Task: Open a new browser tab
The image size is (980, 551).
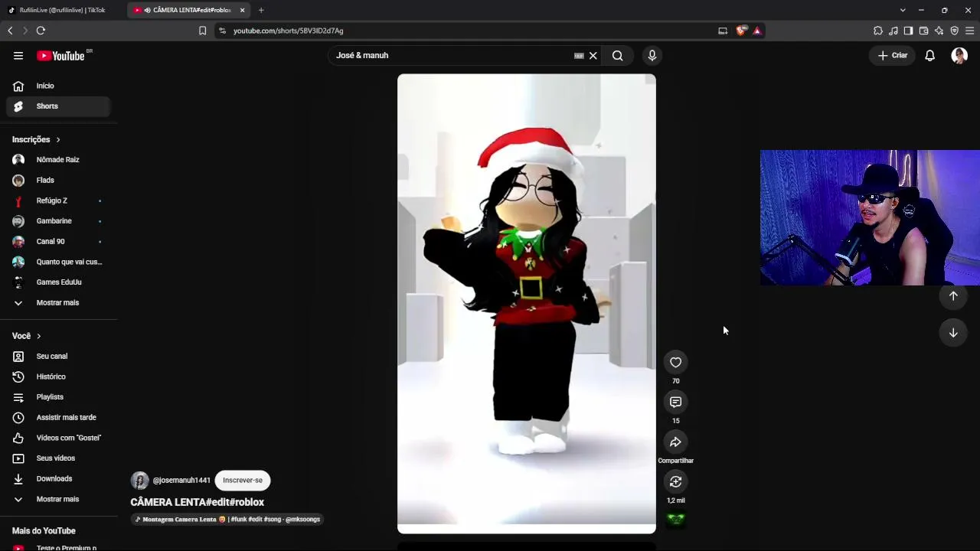Action: (x=261, y=10)
